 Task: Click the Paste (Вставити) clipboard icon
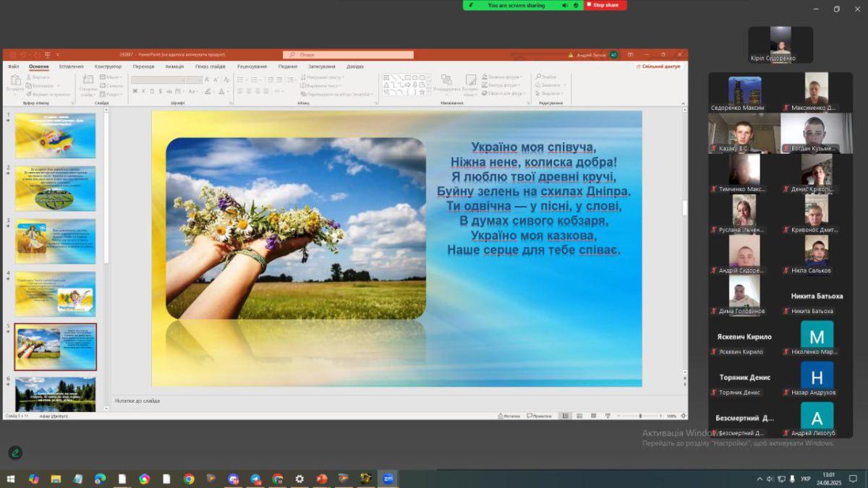tap(14, 82)
